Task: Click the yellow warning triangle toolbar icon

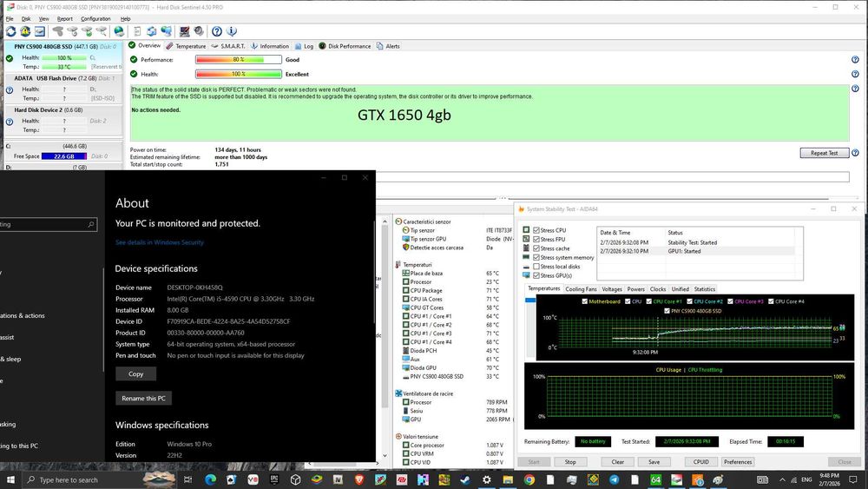Action: tap(25, 31)
